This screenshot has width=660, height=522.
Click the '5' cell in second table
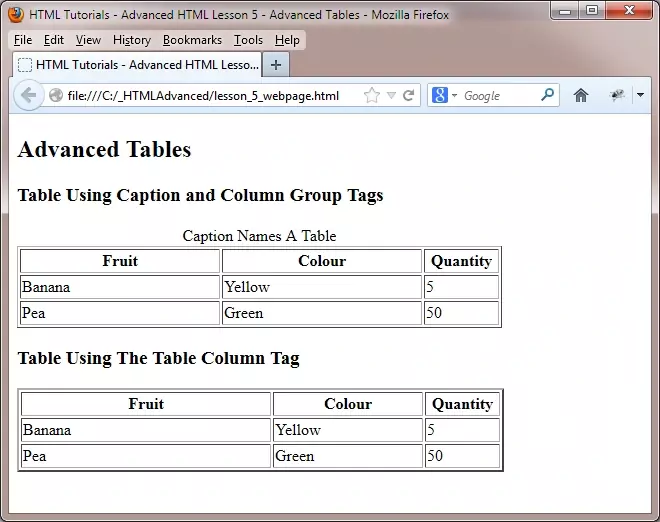pos(463,430)
